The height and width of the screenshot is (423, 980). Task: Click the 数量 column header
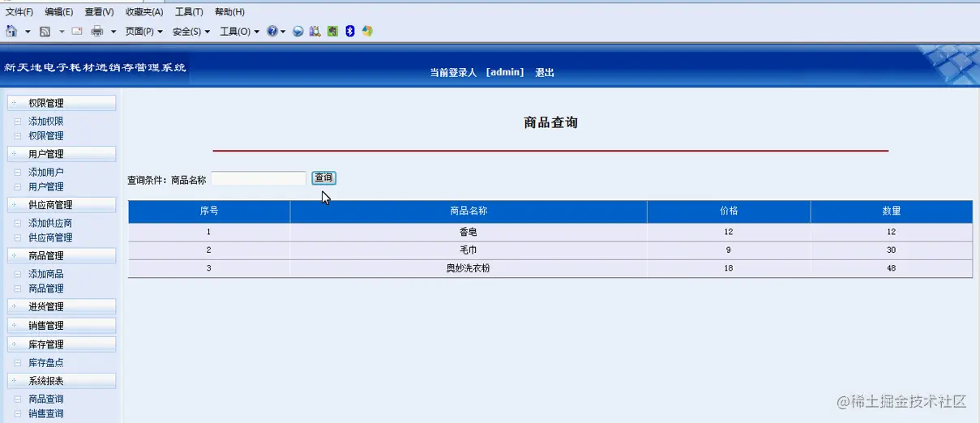pyautogui.click(x=892, y=211)
